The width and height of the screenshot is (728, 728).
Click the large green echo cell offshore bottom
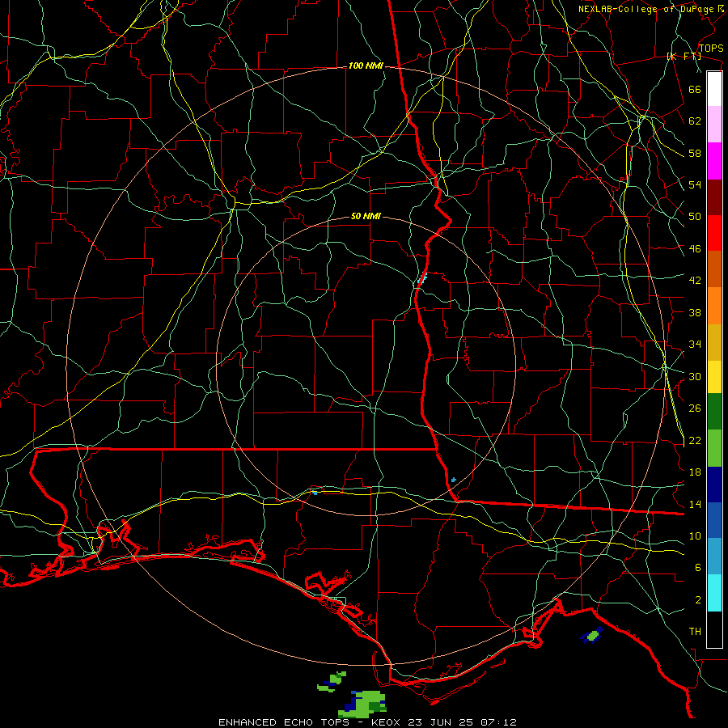click(x=363, y=704)
